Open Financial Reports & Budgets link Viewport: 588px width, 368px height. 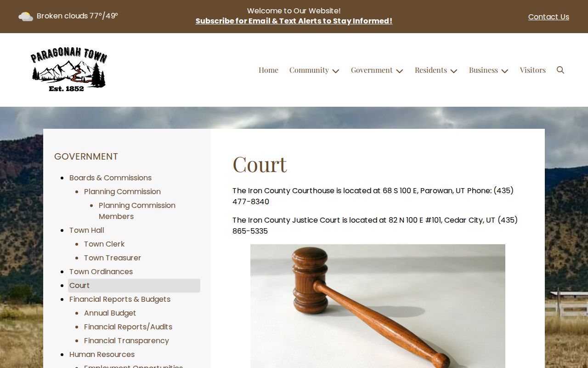120,299
